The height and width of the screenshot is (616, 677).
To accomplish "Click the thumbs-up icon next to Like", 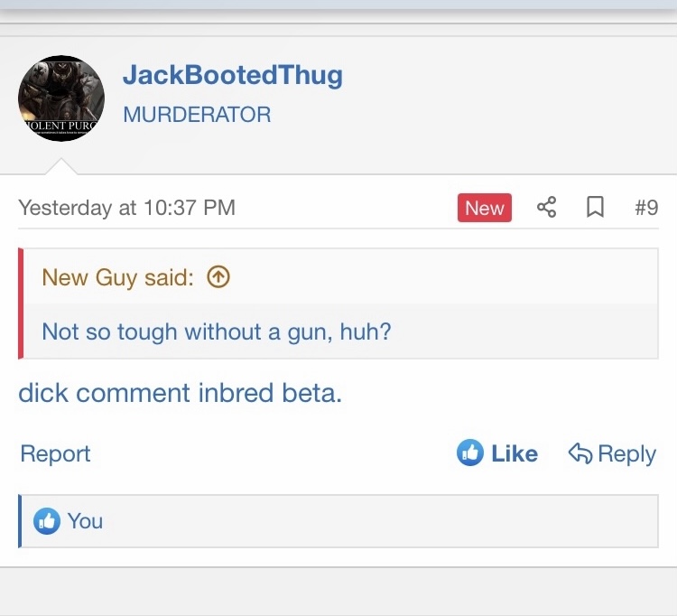I will [x=469, y=453].
